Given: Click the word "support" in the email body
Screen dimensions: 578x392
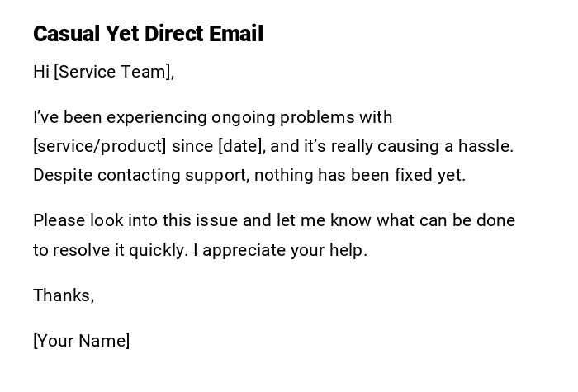Looking at the screenshot, I should tap(216, 175).
